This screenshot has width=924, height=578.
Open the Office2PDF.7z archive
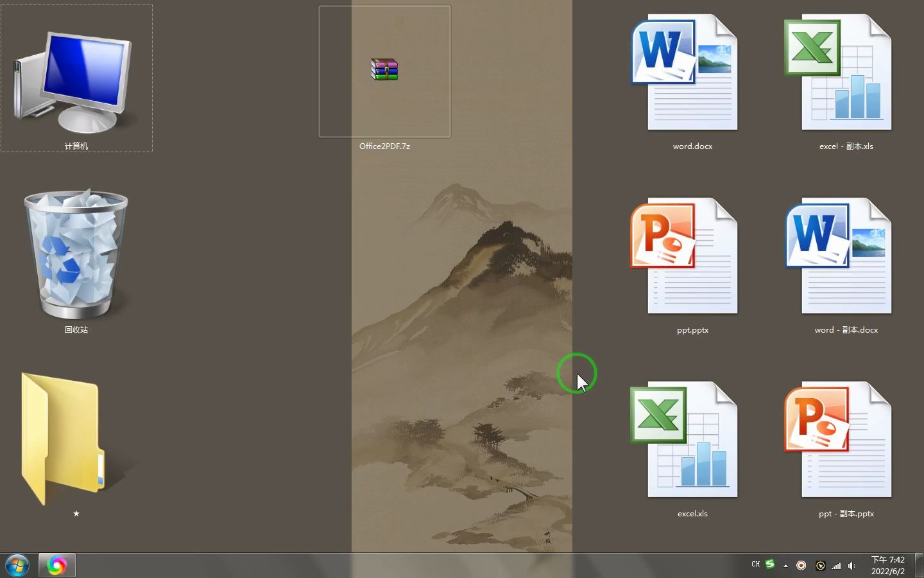[x=384, y=71]
